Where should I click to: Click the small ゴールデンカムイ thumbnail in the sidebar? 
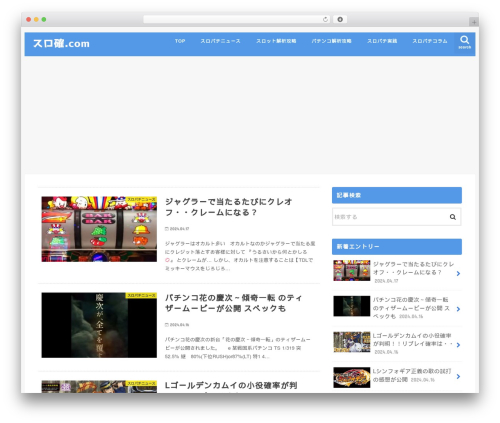pyautogui.click(x=352, y=342)
